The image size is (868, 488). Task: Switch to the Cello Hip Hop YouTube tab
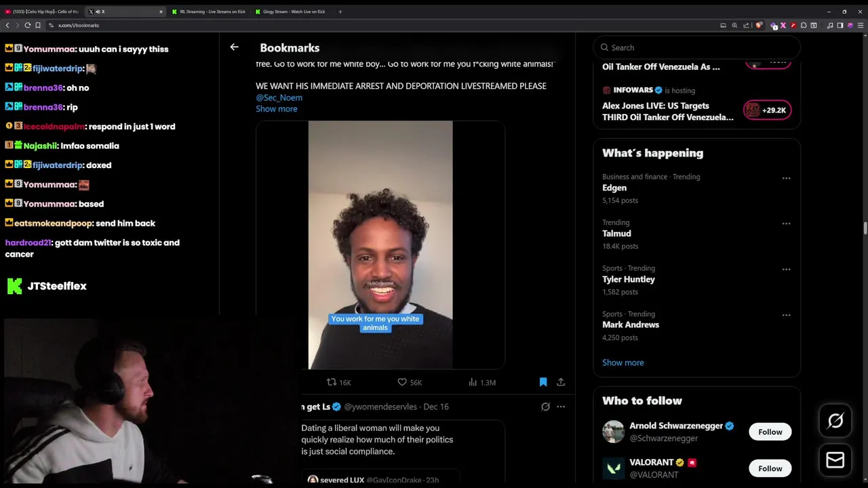pyautogui.click(x=44, y=12)
